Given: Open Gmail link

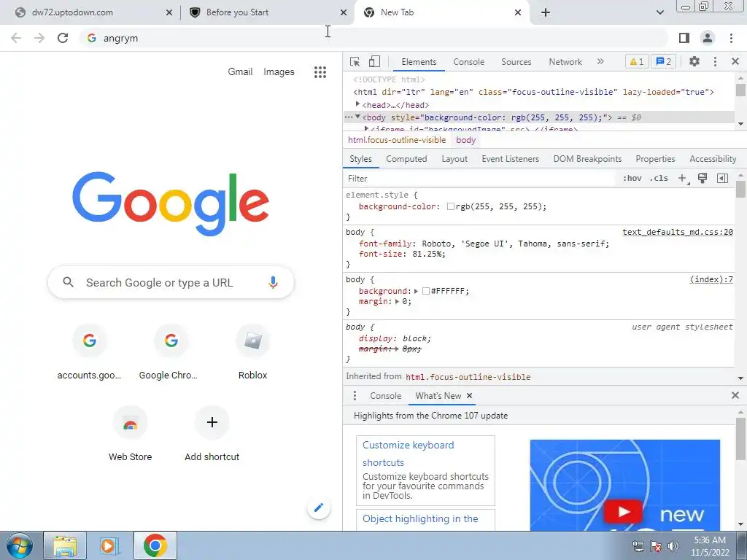Looking at the screenshot, I should click(x=240, y=72).
